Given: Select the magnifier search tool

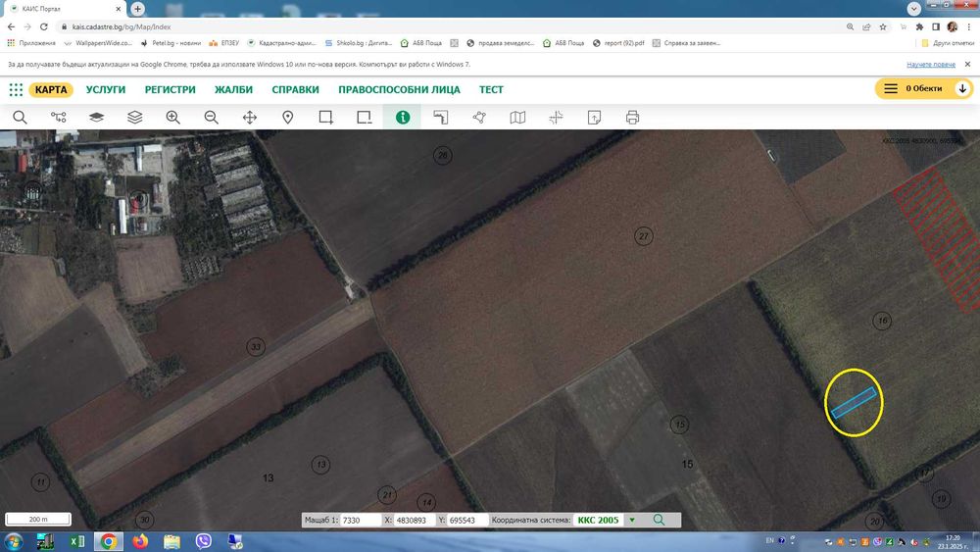Looking at the screenshot, I should tap(20, 118).
